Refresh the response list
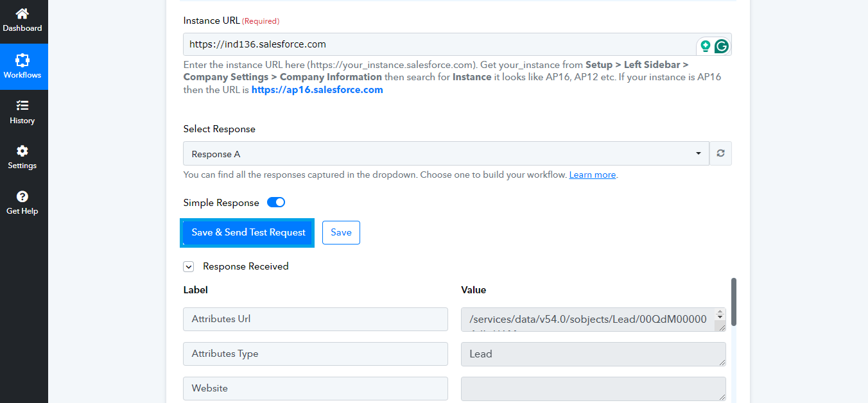868x403 pixels. [x=720, y=153]
